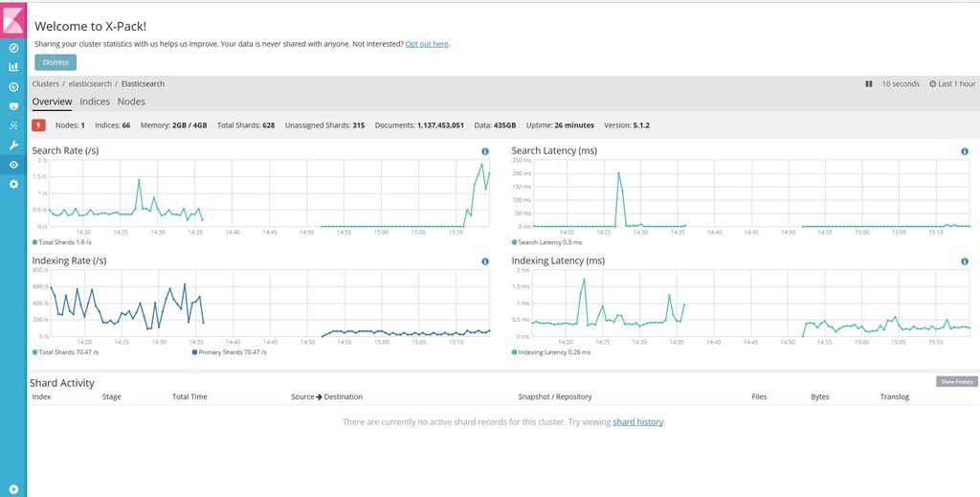
Task: Click the Unassigned Shards: 315 status
Action: pos(325,125)
